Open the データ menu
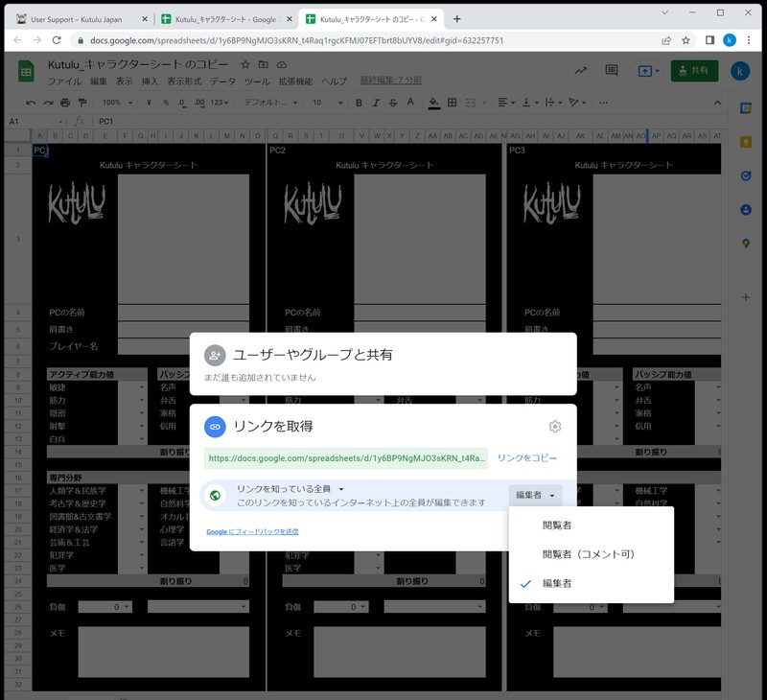This screenshot has width=767, height=700. [x=222, y=82]
